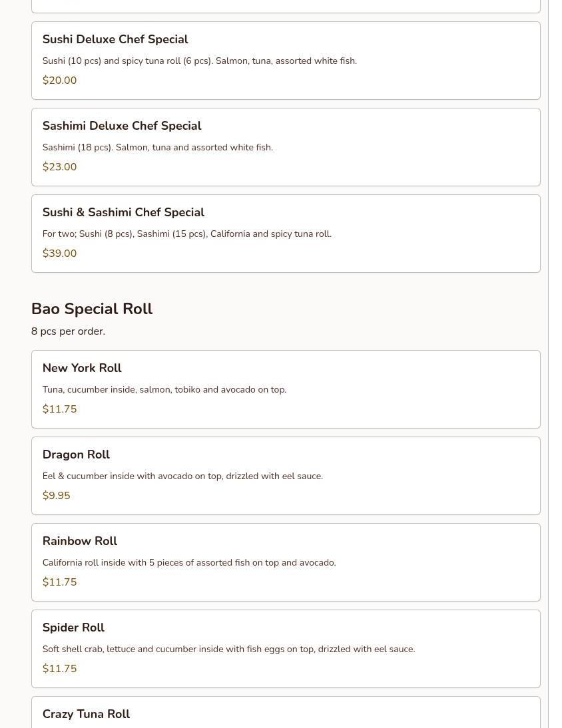562x728 pixels.
Task: Click the Spider Roll heading
Action: 73,628
